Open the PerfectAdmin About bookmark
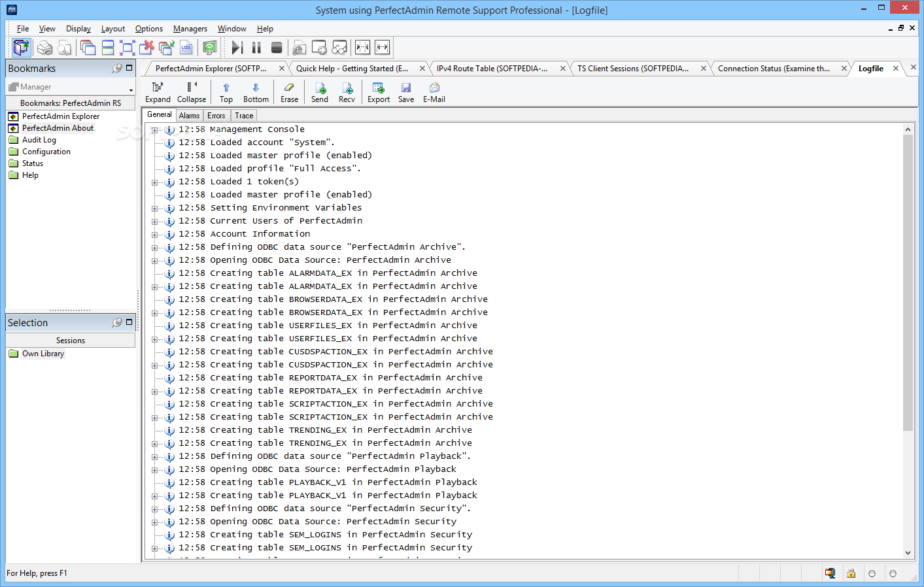The image size is (924, 587). pos(58,128)
